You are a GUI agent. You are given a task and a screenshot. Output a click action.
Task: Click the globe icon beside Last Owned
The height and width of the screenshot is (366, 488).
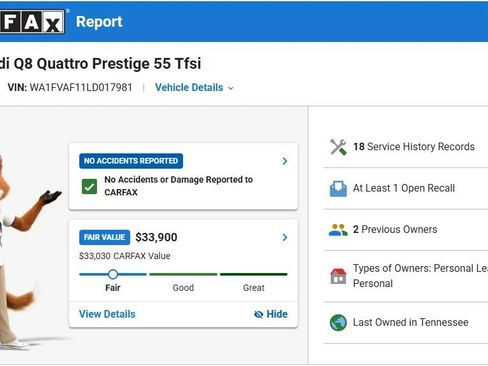[x=338, y=323]
